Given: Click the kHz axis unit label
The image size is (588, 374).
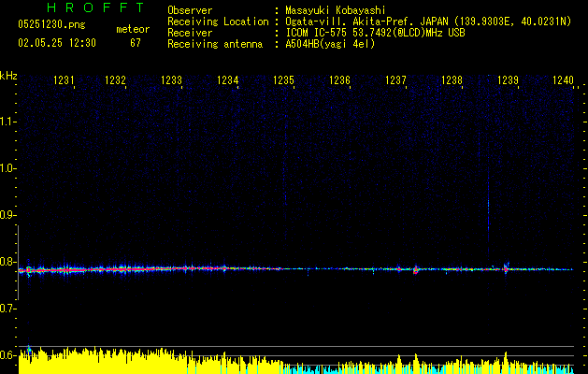Looking at the screenshot, I should [x=8, y=76].
